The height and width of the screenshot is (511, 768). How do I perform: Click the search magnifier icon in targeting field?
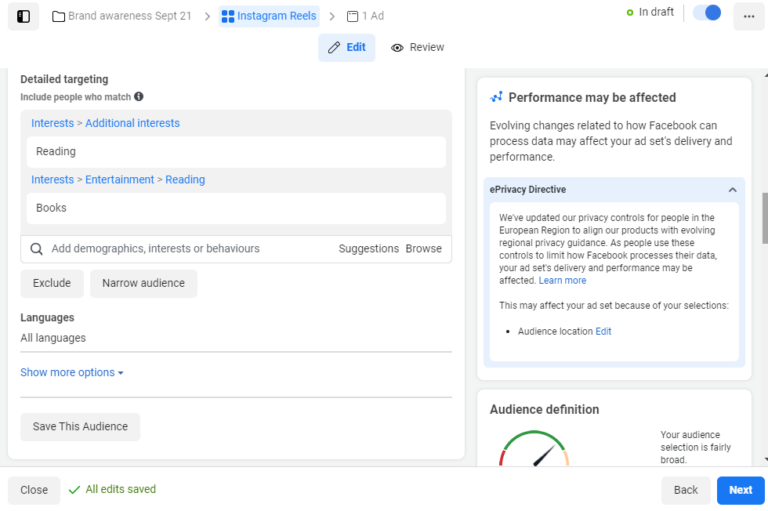37,249
